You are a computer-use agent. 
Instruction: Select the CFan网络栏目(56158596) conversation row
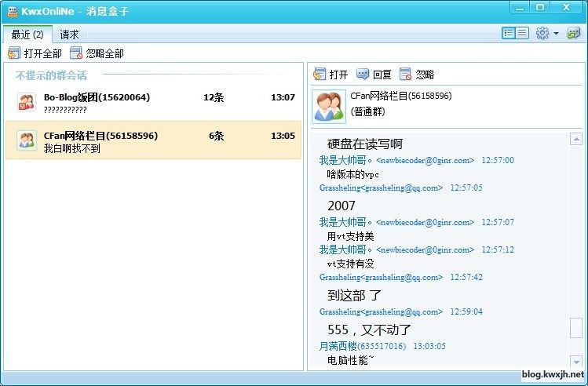(x=153, y=140)
